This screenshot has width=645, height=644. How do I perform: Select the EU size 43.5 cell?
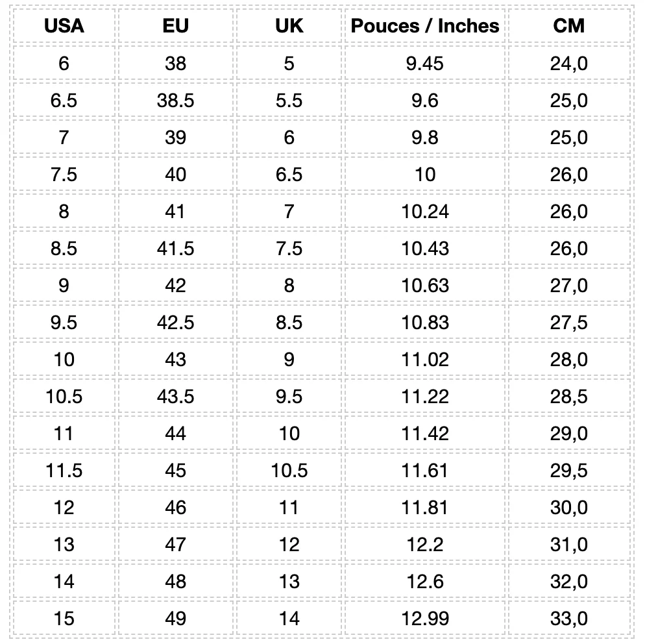click(175, 396)
